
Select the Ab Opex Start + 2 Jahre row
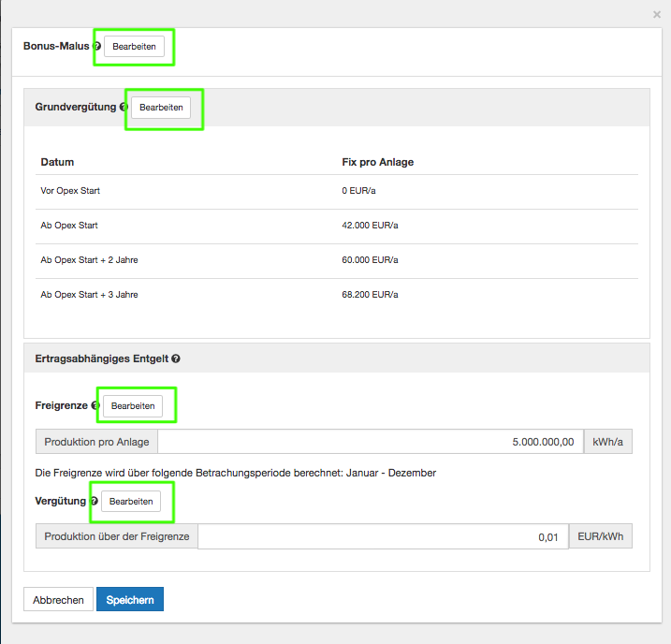point(337,260)
